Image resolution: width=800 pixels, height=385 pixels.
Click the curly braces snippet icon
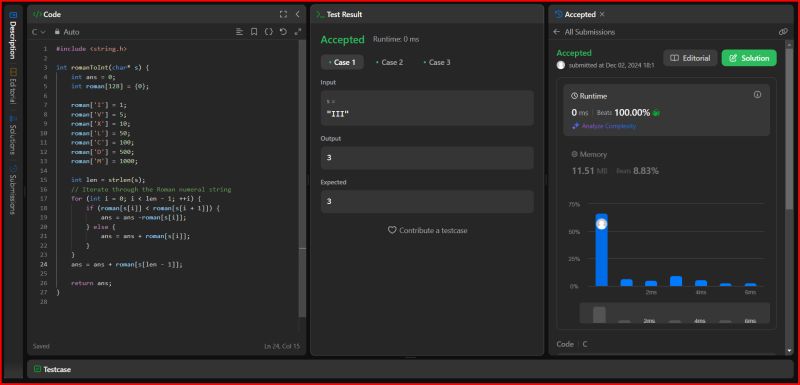[268, 32]
